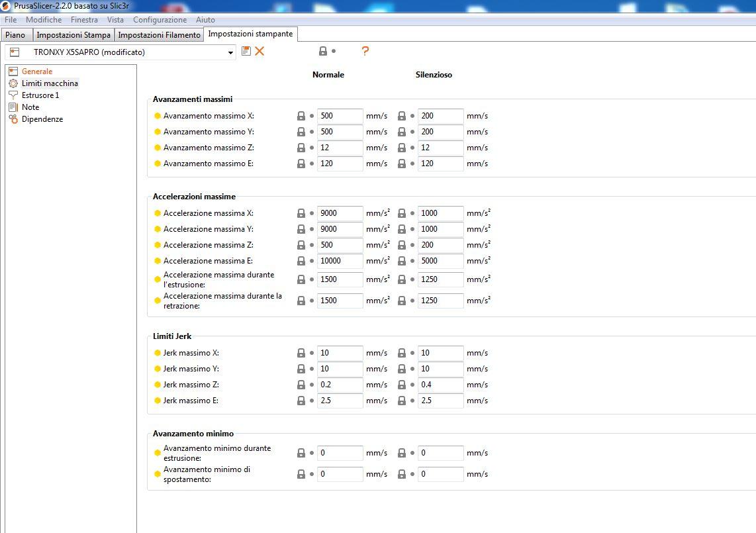Click the Note page icon in sidebar
Viewport: 756px width, 533px height.
13,107
